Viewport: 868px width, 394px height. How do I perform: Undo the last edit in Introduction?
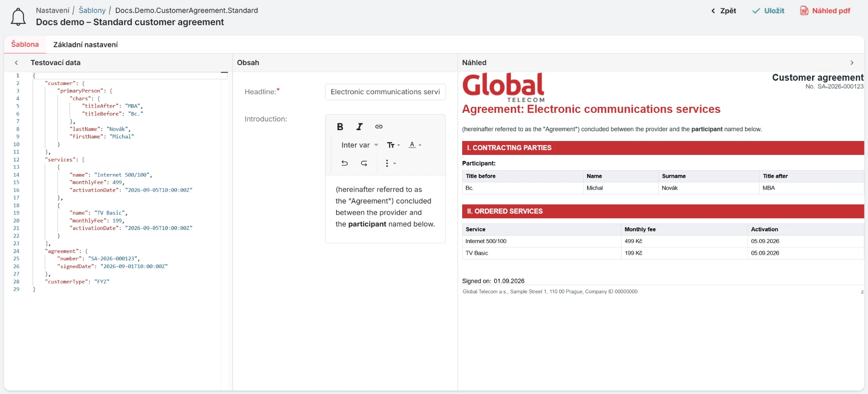point(345,163)
